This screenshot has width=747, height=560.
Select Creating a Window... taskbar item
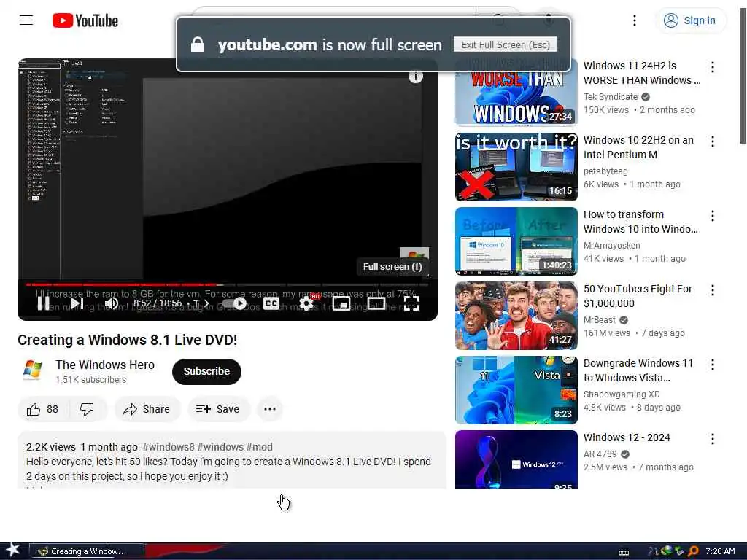pos(87,551)
